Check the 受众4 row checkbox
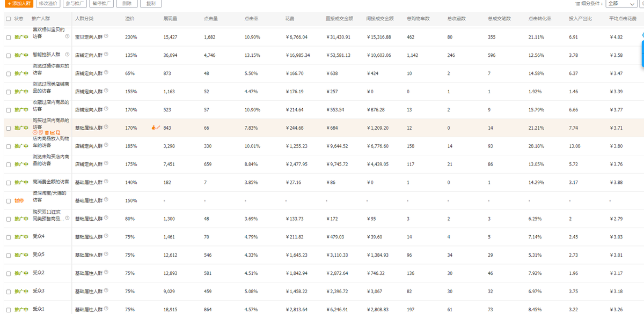644x314 pixels. [8, 237]
